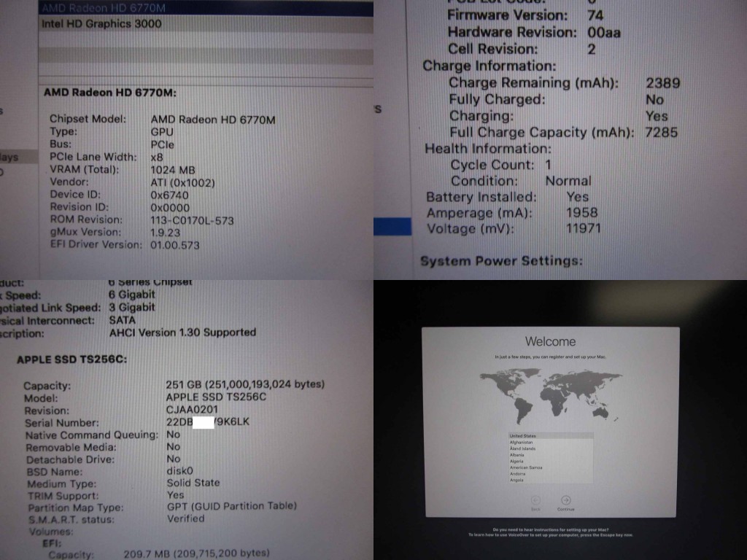This screenshot has width=747, height=560.
Task: Click the bold "APPLE SSD TS256C:" heading
Action: (72, 359)
